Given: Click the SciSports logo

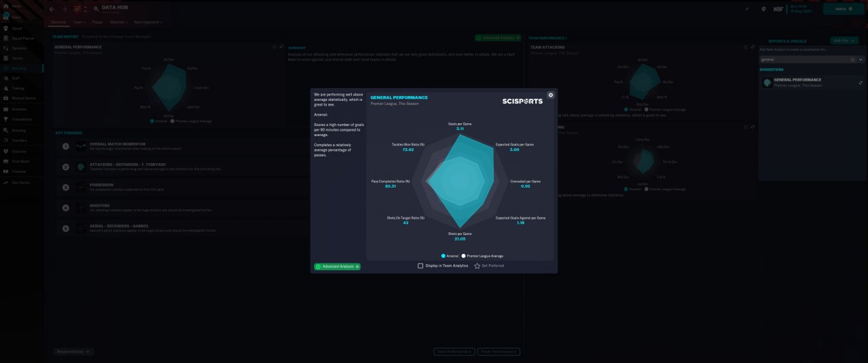Looking at the screenshot, I should pos(522,101).
